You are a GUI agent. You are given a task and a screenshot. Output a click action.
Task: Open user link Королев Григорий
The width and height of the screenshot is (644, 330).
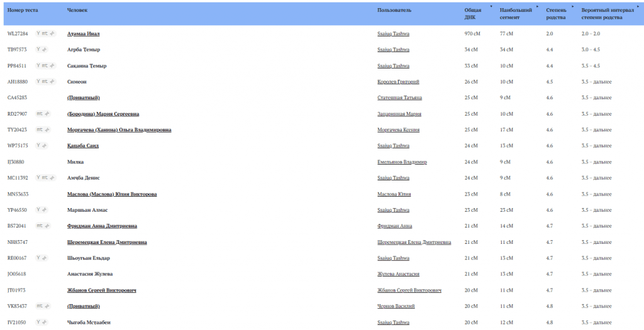pos(397,82)
